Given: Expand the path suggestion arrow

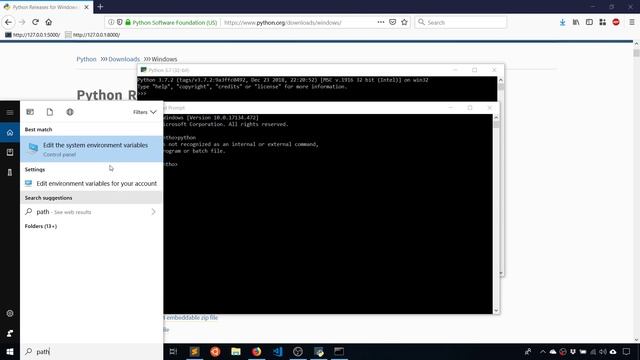Looking at the screenshot, I should (x=153, y=212).
